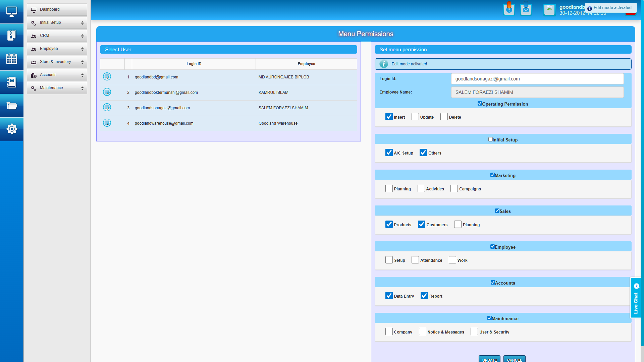Image resolution: width=644 pixels, height=362 pixels.
Task: Open the Dashboard monitor icon in the sidebar
Action: coord(12,11)
